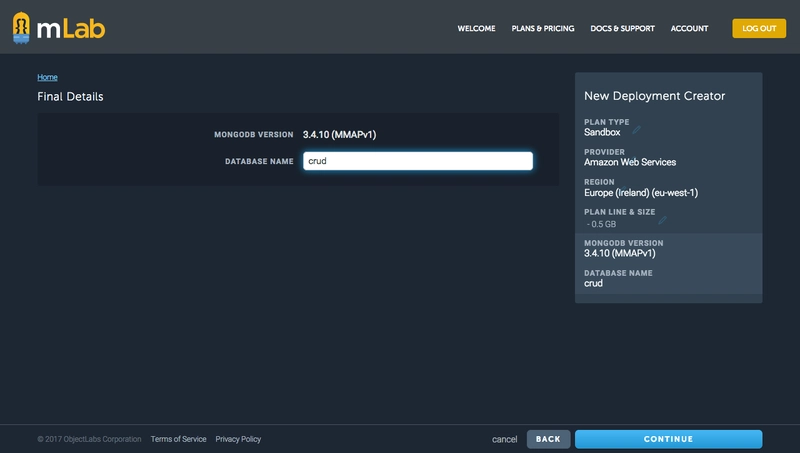
Task: Open the Privacy Policy link
Action: click(x=238, y=439)
